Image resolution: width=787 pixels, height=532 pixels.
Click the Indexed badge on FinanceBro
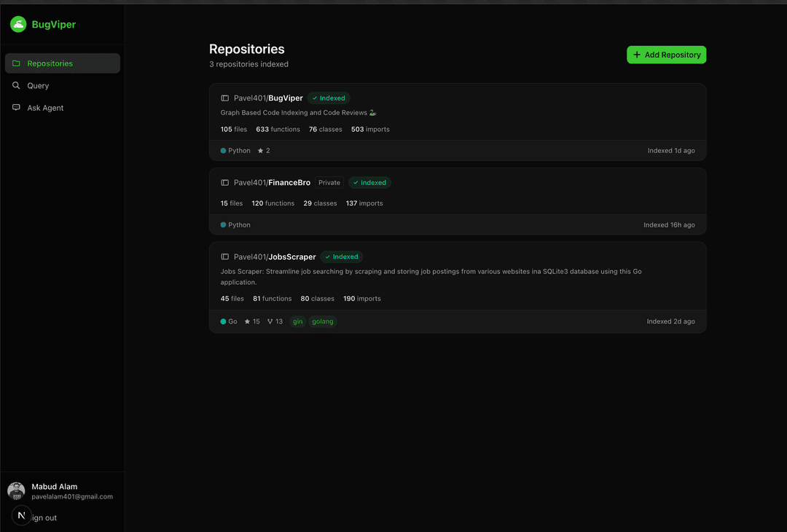[369, 182]
